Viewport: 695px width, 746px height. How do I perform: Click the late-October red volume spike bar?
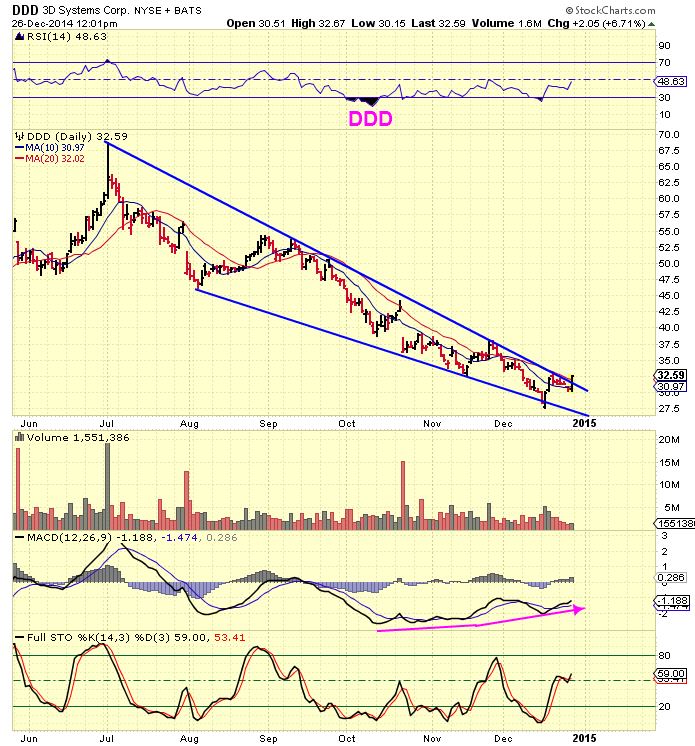click(403, 495)
